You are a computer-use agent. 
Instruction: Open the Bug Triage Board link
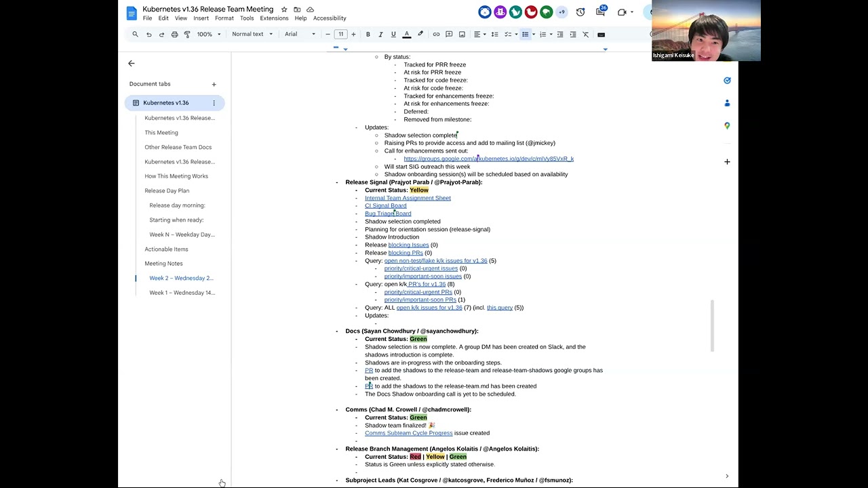click(388, 213)
